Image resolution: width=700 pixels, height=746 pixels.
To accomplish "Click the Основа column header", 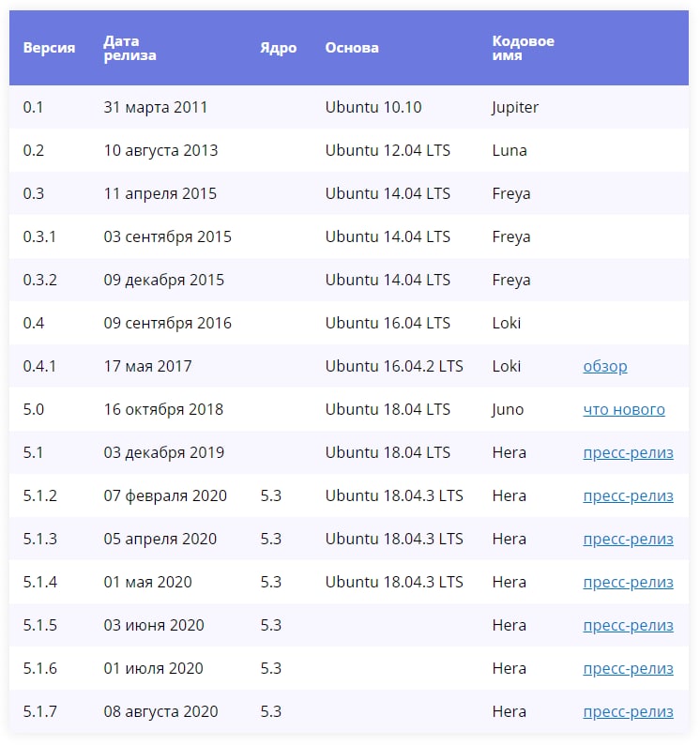I will [352, 48].
